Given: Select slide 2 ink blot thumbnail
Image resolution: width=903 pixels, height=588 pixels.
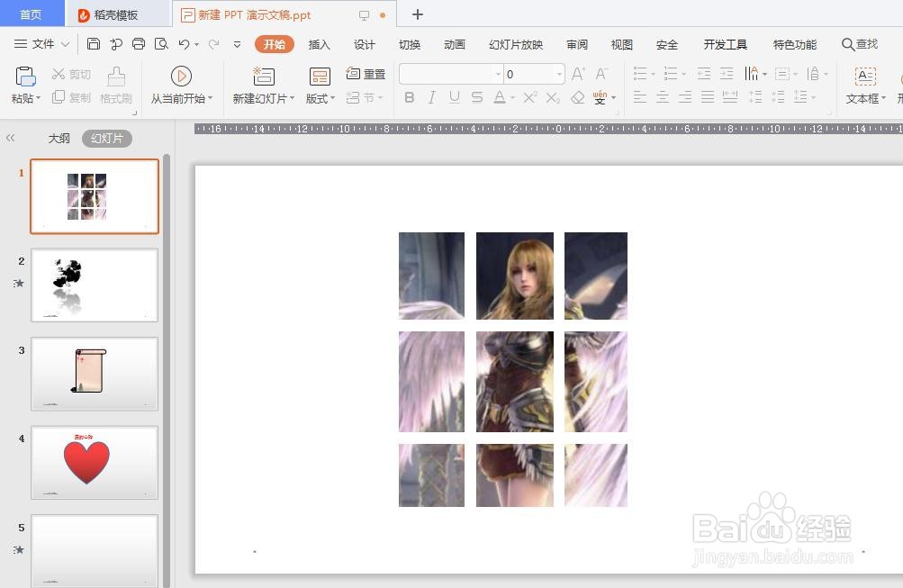Looking at the screenshot, I should pos(95,285).
